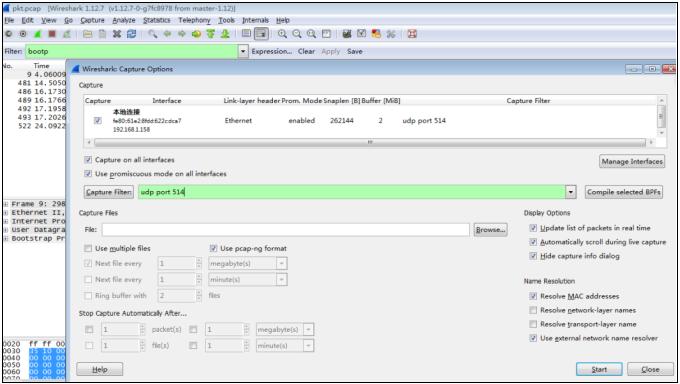Open the list of capture interfaces icon
Image resolution: width=680 pixels, height=384 pixels.
pyautogui.click(x=9, y=34)
